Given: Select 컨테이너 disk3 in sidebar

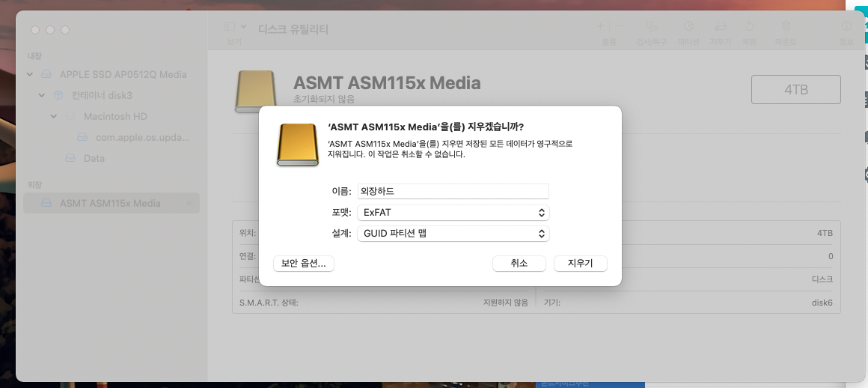Looking at the screenshot, I should (x=102, y=95).
